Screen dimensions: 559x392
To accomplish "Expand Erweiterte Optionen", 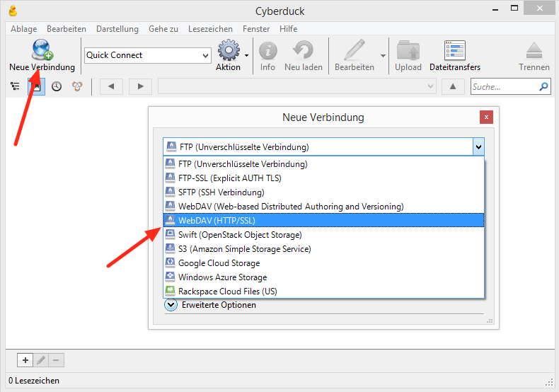I will [171, 305].
